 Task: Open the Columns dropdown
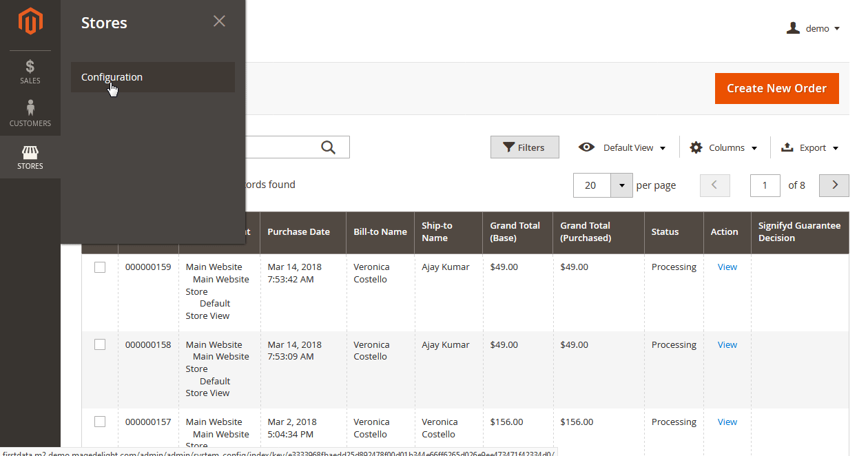[723, 147]
